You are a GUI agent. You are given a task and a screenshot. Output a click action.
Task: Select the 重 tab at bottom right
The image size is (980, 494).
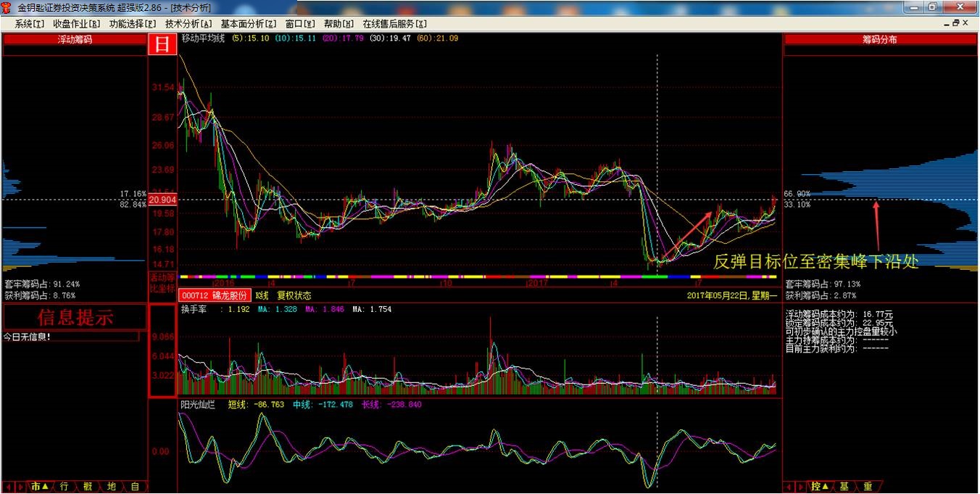tap(868, 487)
